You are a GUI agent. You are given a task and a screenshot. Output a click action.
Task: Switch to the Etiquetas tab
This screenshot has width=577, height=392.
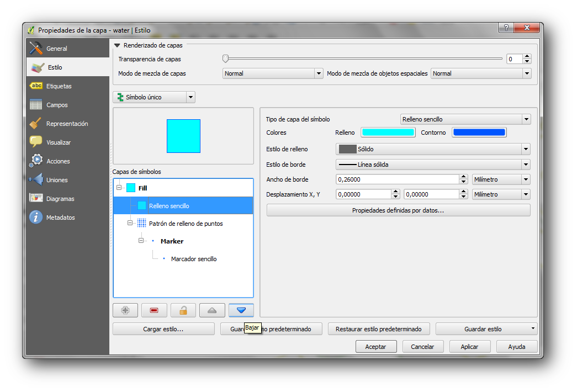pos(68,86)
